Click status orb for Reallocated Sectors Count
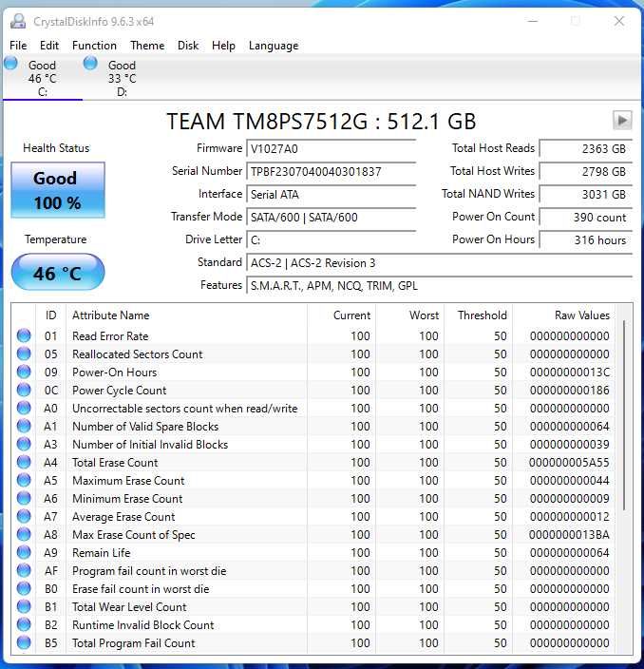The width and height of the screenshot is (644, 669). click(x=24, y=354)
